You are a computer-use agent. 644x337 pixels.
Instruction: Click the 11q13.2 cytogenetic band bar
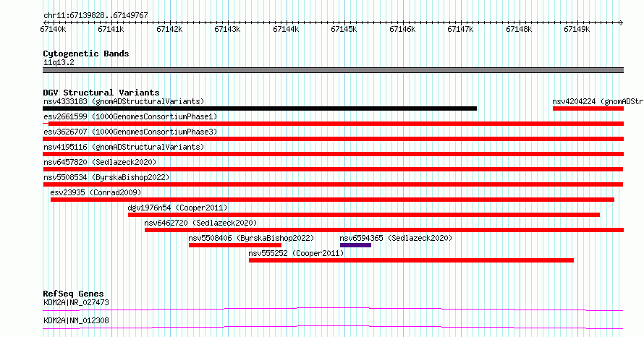point(333,70)
